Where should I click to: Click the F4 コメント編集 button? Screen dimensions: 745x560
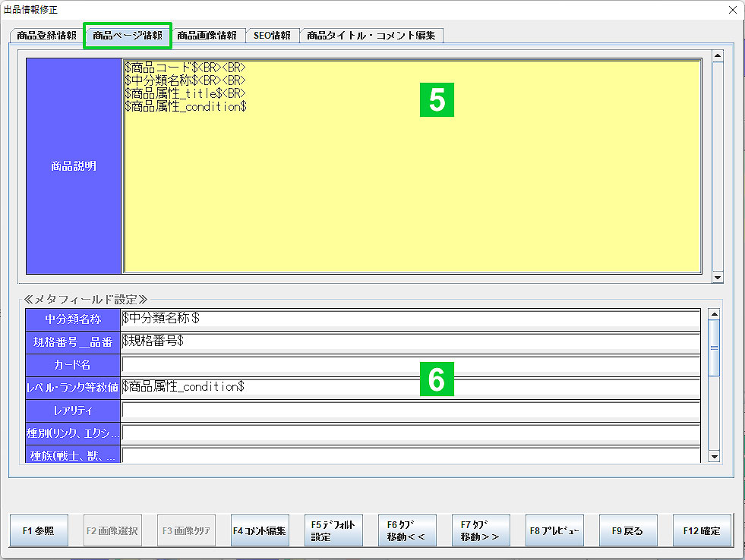tap(260, 531)
